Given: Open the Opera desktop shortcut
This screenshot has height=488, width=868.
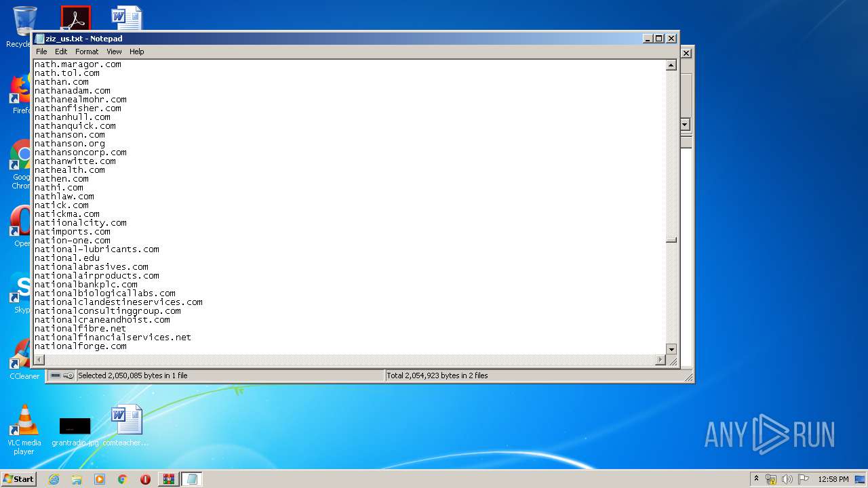Looking at the screenshot, I should click(20, 226).
